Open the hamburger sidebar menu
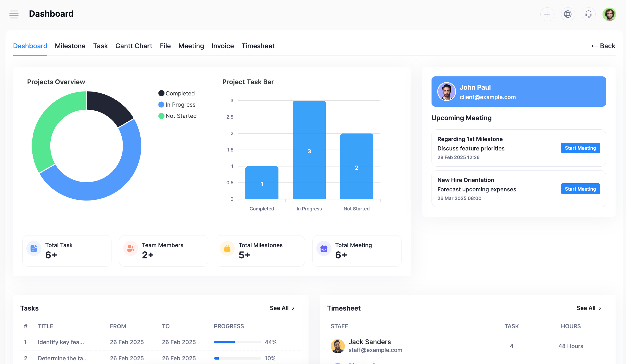 pos(14,14)
